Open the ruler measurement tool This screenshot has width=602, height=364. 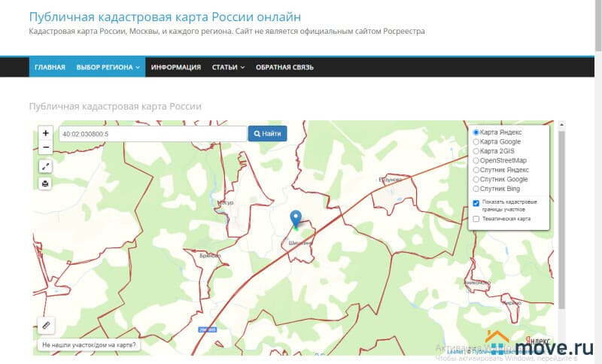[x=46, y=326]
